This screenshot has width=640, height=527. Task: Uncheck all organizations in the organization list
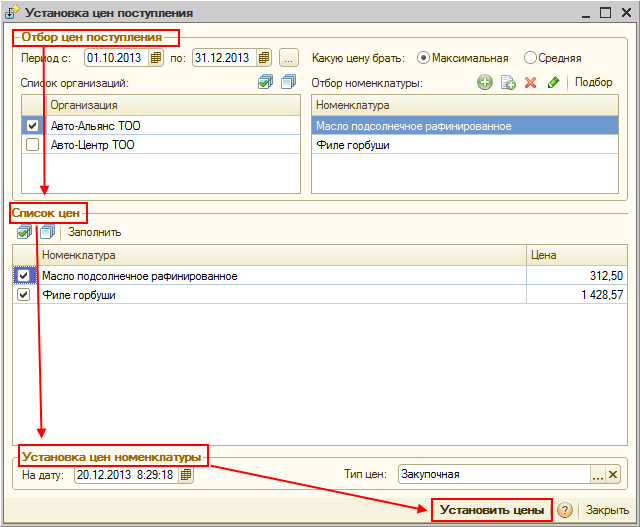(288, 82)
